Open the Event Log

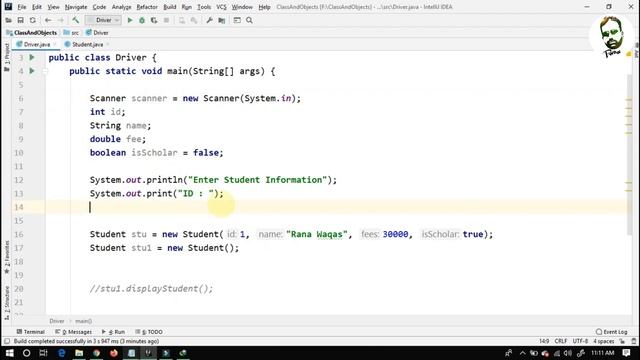611,332
